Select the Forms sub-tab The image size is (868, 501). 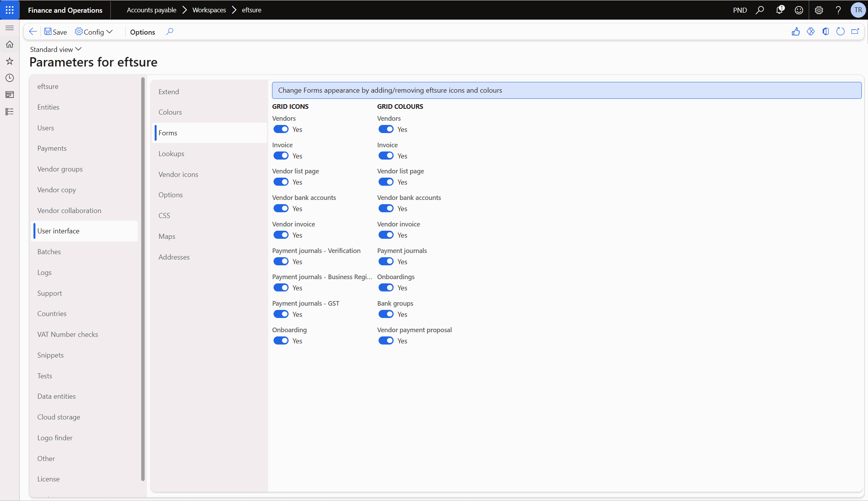210,133
